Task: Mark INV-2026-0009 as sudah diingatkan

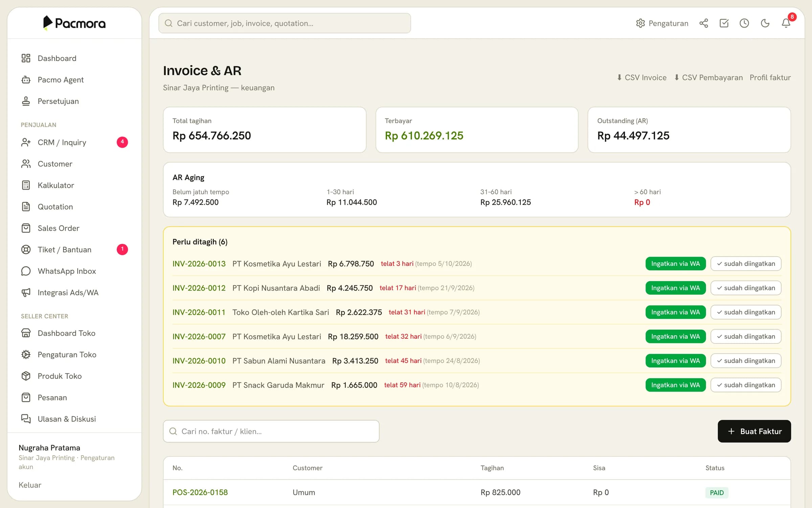Action: click(x=746, y=385)
